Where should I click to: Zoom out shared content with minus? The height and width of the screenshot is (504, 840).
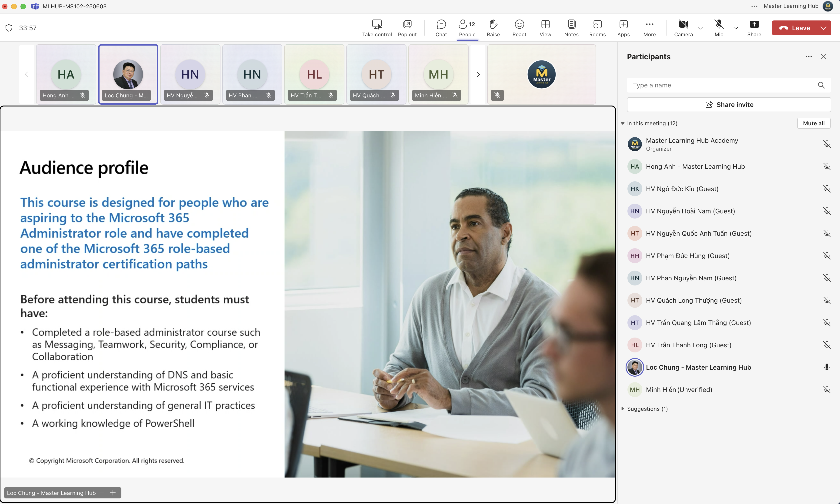tap(102, 493)
